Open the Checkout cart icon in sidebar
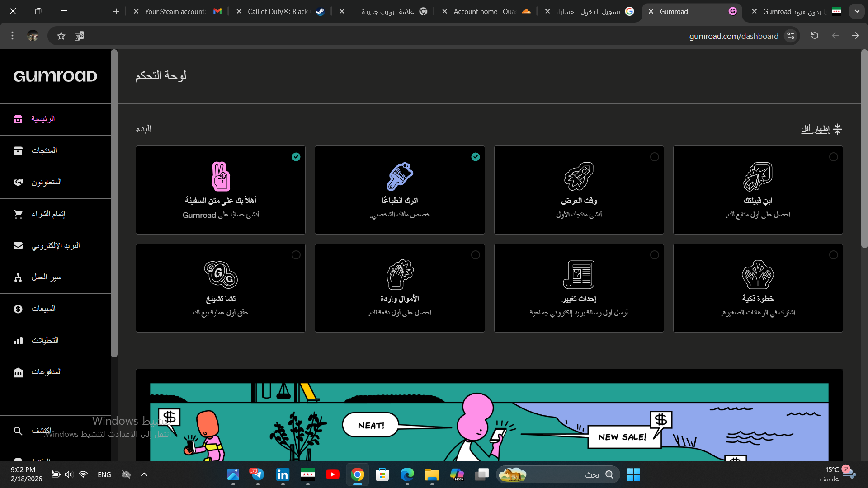 tap(18, 214)
